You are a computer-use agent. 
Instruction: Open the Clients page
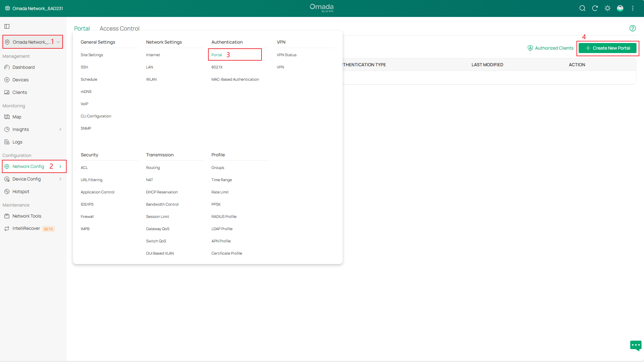[x=20, y=92]
